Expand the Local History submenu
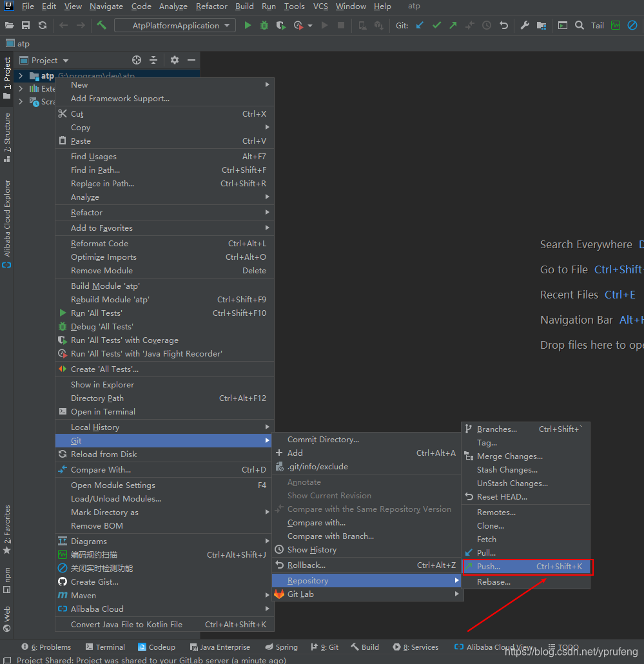The image size is (644, 664). (164, 427)
